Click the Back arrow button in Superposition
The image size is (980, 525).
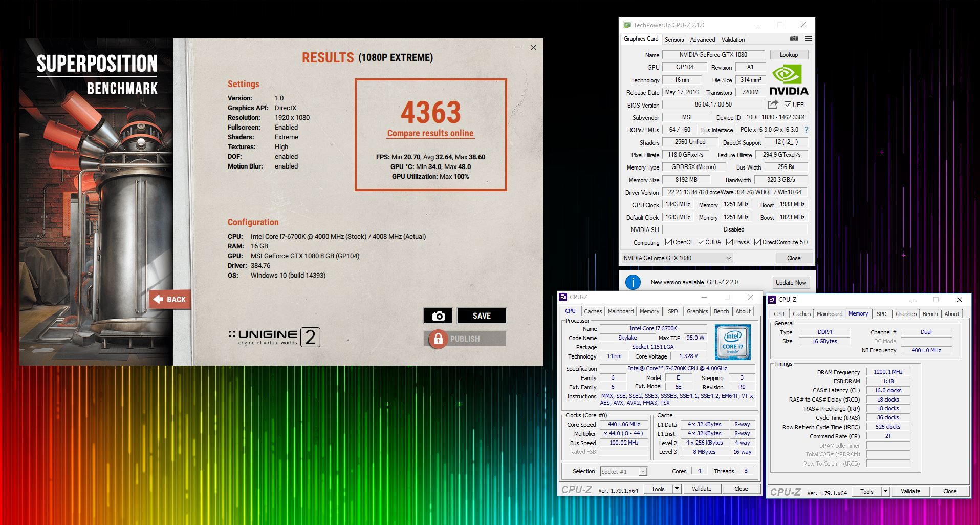[x=170, y=300]
